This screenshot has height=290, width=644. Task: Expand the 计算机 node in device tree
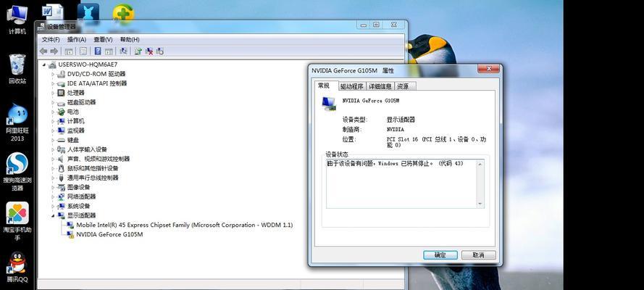click(x=53, y=122)
